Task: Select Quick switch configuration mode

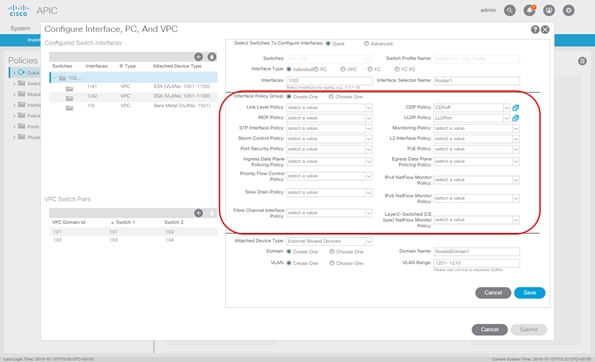Action: pos(328,44)
